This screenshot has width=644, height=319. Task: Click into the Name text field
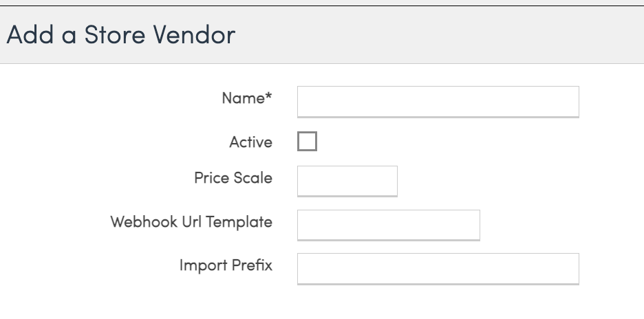click(x=438, y=102)
